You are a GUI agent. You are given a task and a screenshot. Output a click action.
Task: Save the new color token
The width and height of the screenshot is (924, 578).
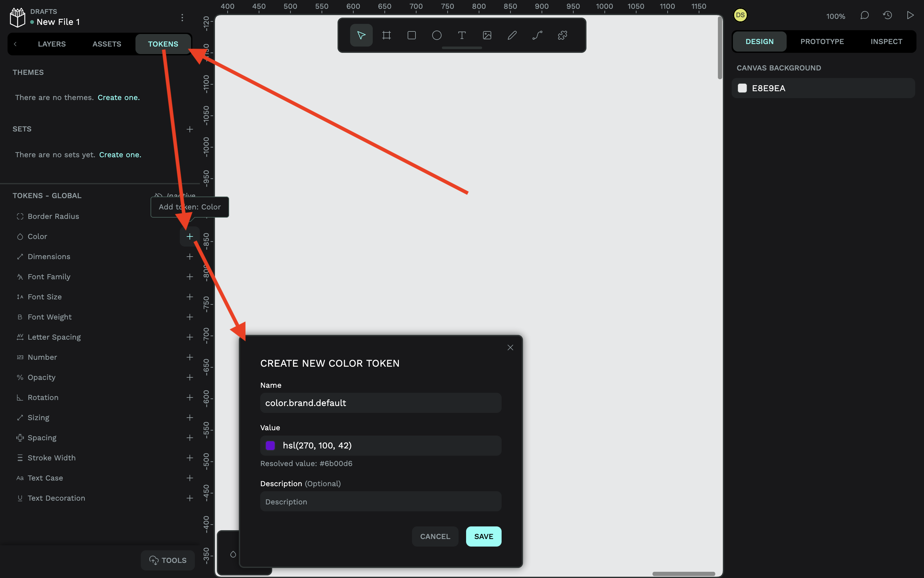tap(483, 536)
